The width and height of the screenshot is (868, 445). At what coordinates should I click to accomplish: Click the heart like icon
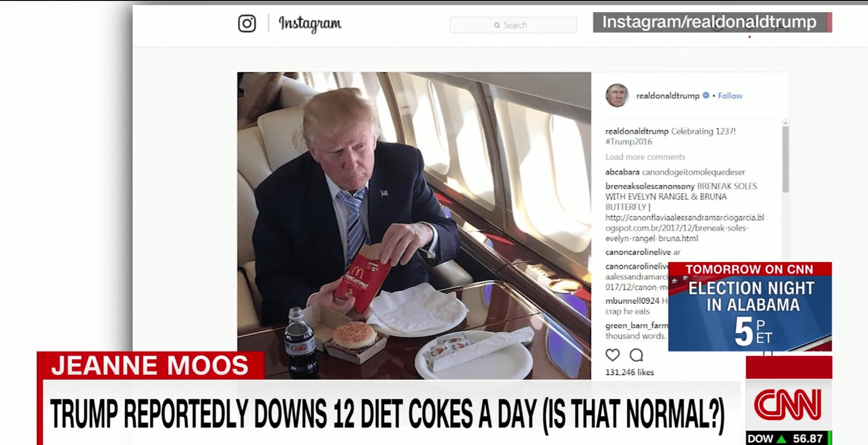pos(613,355)
